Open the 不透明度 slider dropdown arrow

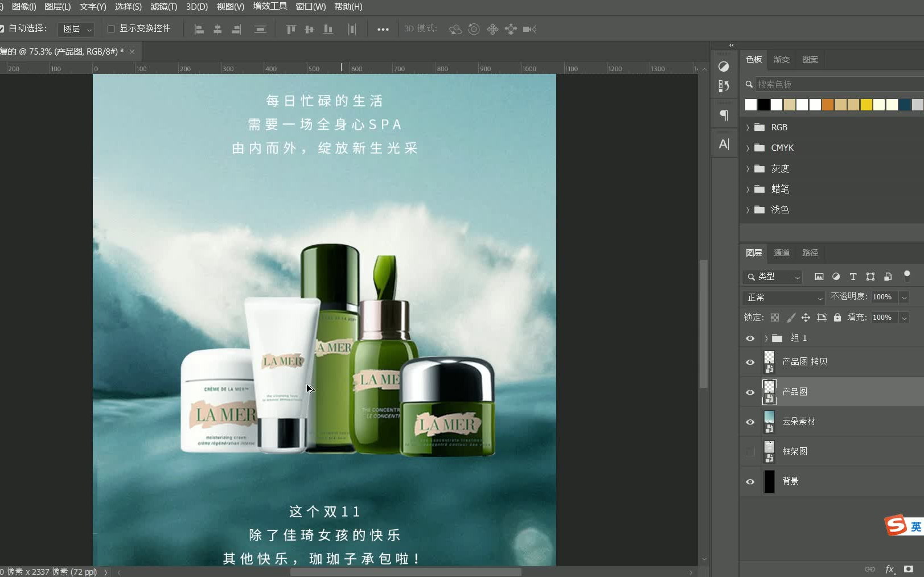click(904, 297)
